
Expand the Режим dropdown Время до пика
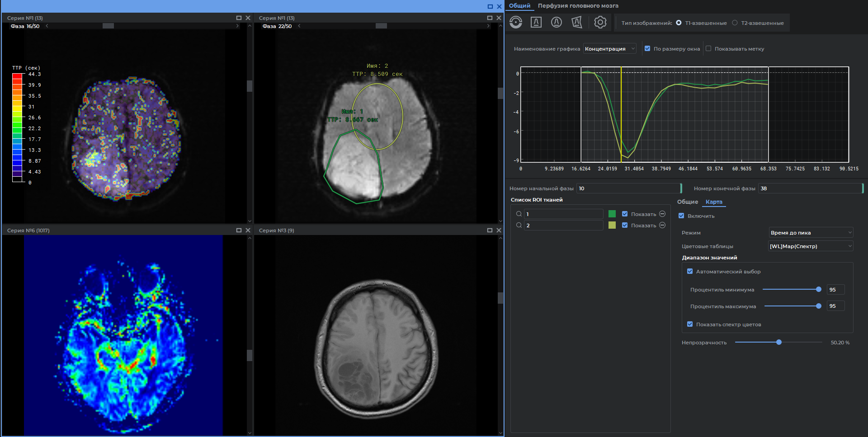pyautogui.click(x=811, y=233)
